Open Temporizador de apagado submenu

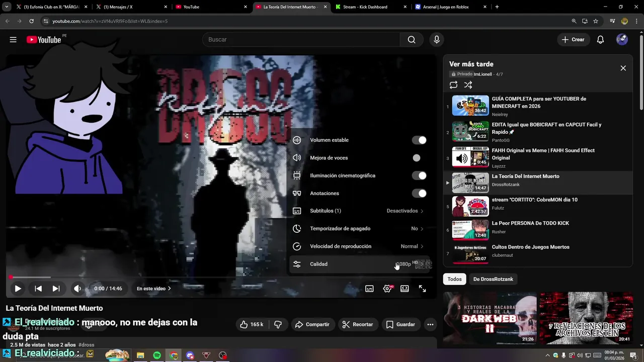[x=359, y=228]
